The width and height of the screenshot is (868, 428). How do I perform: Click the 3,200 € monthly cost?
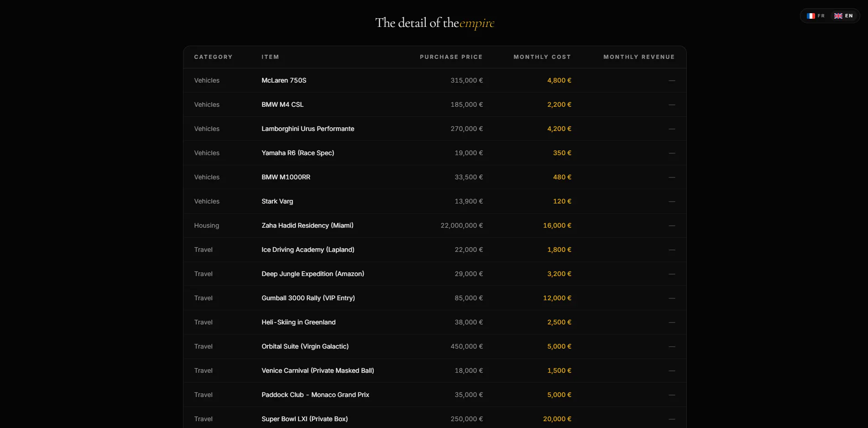(559, 274)
